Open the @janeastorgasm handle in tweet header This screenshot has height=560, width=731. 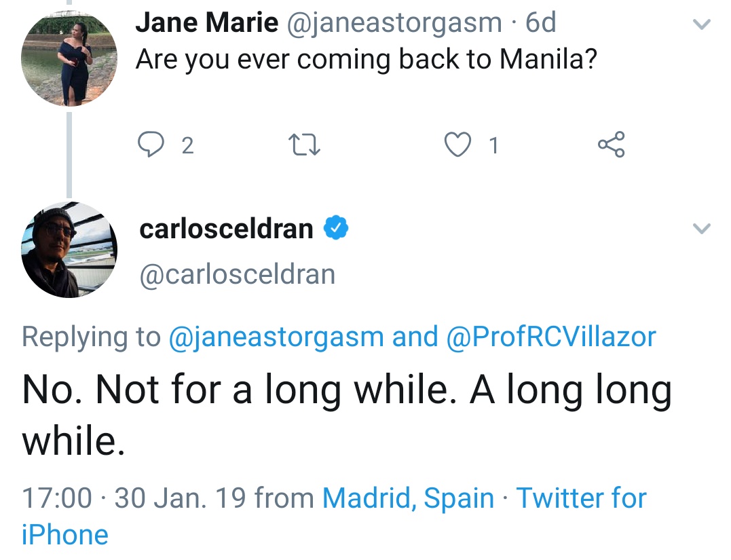pos(395,23)
